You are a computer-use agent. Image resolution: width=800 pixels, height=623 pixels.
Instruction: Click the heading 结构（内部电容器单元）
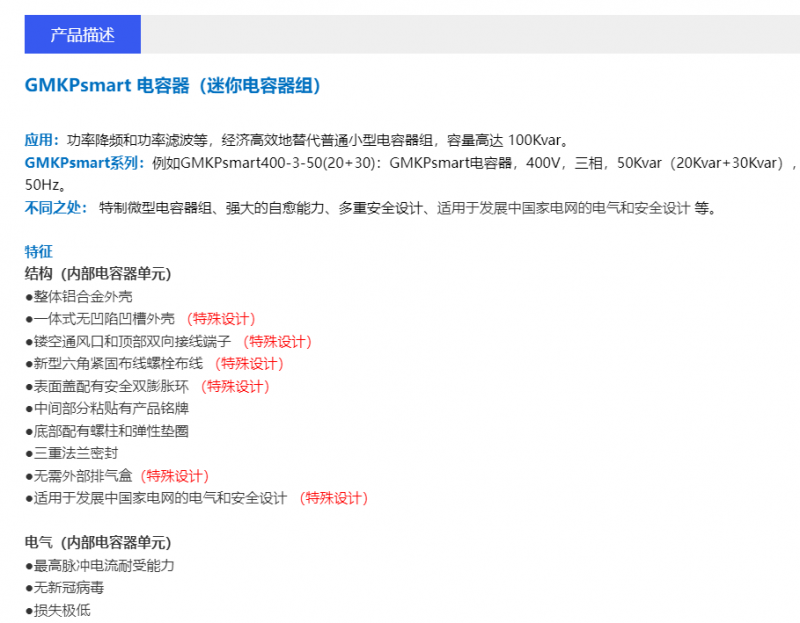tap(98, 274)
